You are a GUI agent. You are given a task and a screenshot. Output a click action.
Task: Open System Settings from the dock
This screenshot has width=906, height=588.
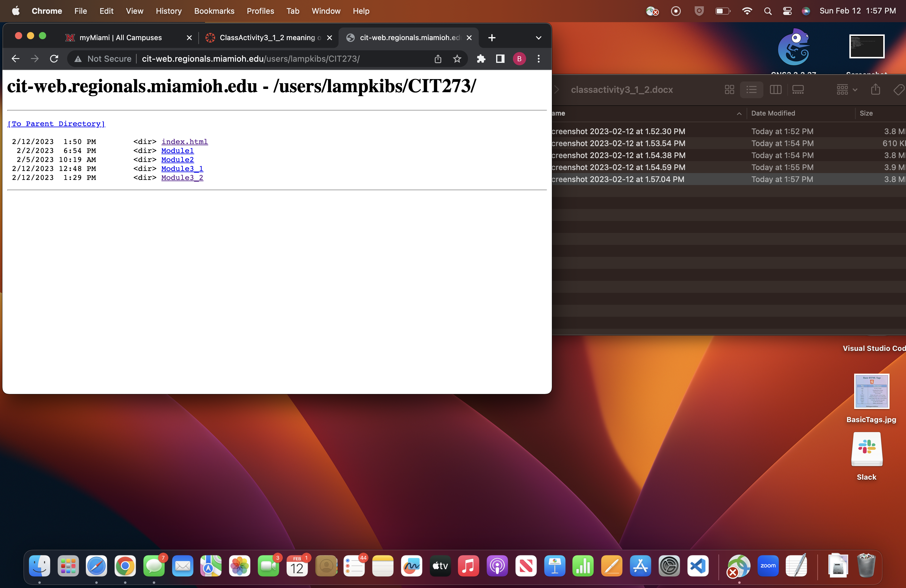click(669, 566)
